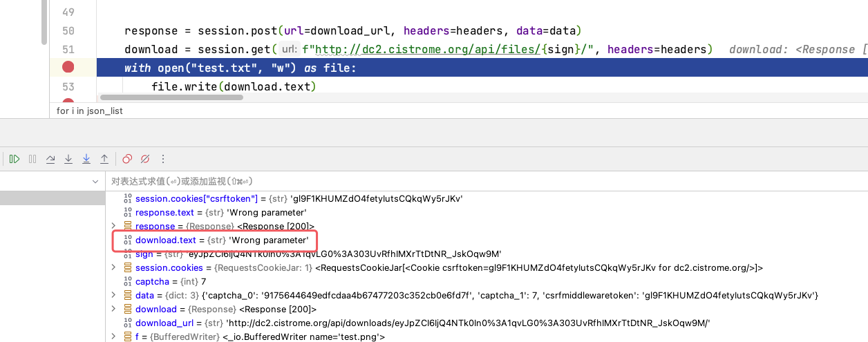The image size is (868, 342).
Task: Toggle the breakpoint below line 53
Action: 68,102
